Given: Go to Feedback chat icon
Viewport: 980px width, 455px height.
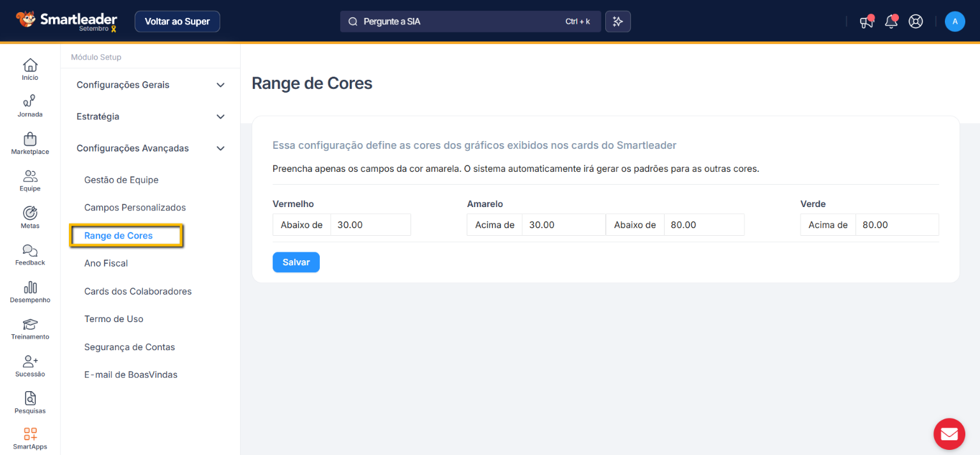Looking at the screenshot, I should [x=30, y=250].
